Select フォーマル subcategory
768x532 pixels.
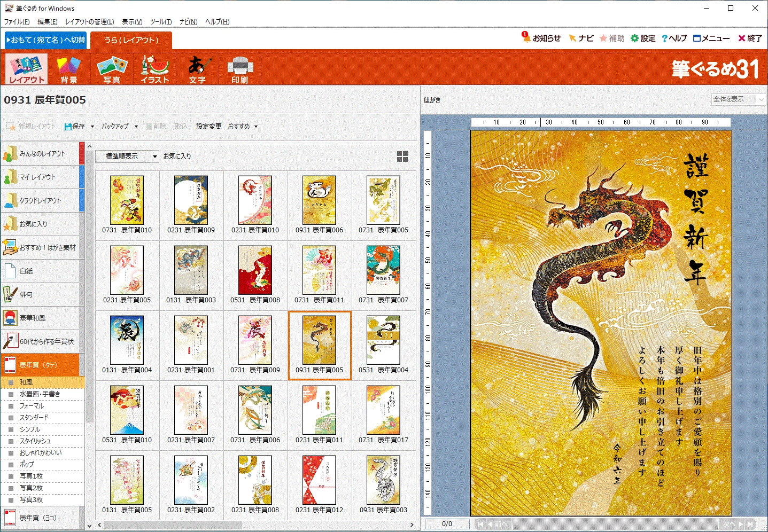(x=42, y=406)
